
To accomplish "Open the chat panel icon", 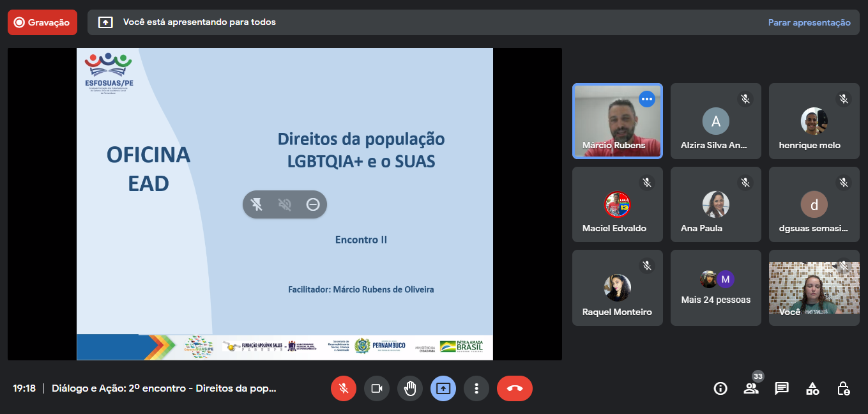I will coord(782,388).
